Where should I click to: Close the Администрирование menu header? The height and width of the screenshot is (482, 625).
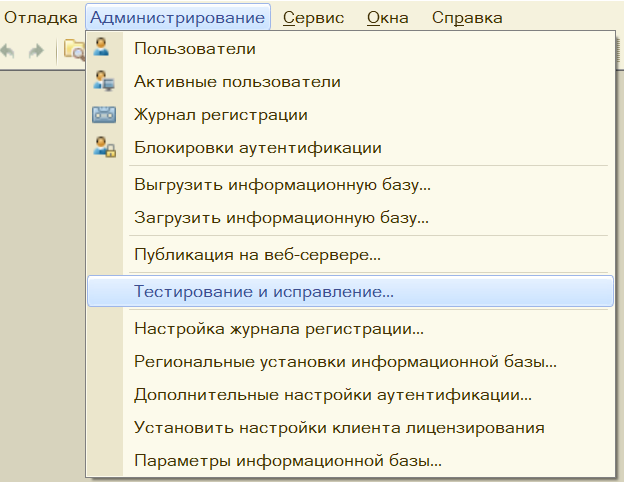coord(178,17)
